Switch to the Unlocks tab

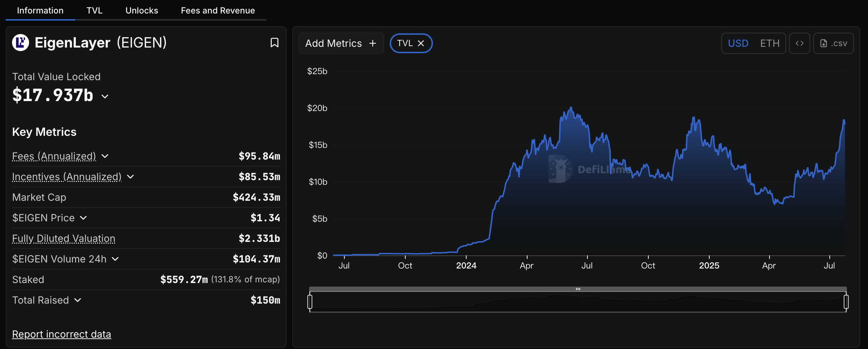(142, 11)
